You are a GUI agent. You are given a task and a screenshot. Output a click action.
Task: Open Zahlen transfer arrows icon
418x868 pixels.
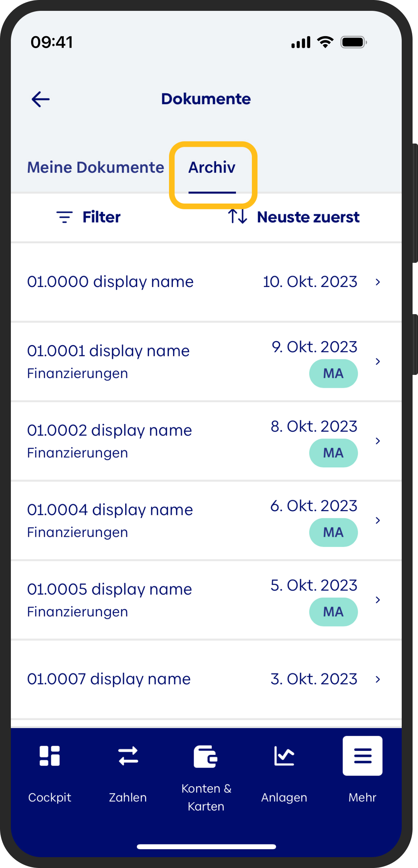pos(128,756)
